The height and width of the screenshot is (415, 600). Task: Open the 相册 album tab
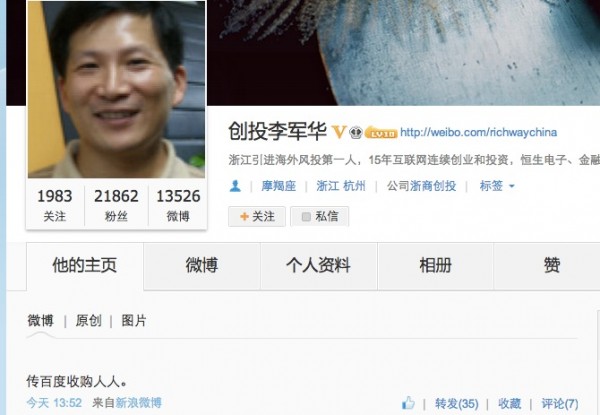[435, 266]
